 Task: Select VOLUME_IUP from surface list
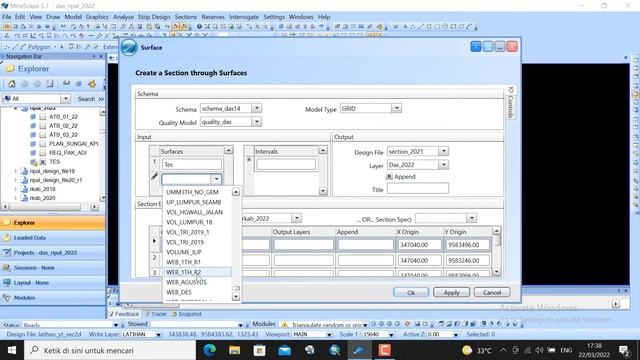pyautogui.click(x=198, y=252)
